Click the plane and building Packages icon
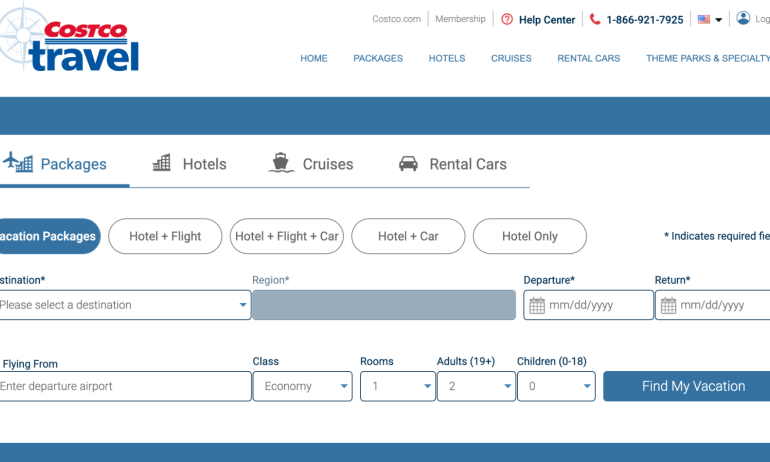Screen dimensions: 770x462 point(18,162)
